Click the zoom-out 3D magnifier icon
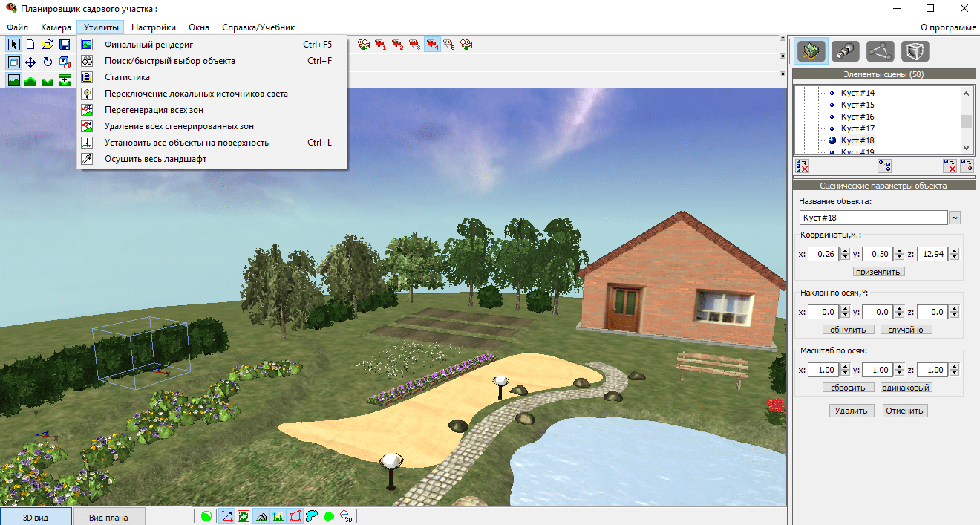Image resolution: width=980 pixels, height=525 pixels. (347, 516)
